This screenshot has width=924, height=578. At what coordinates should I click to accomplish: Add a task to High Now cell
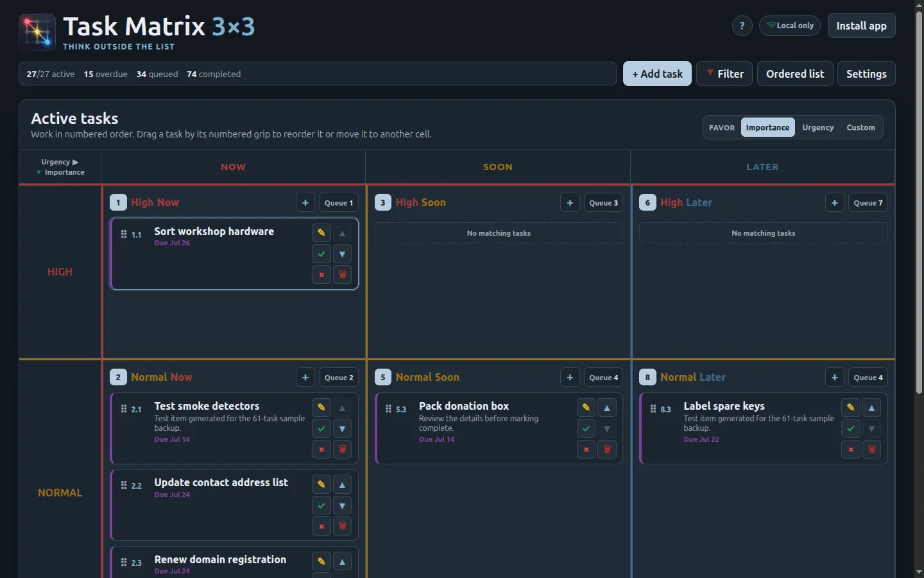[305, 203]
